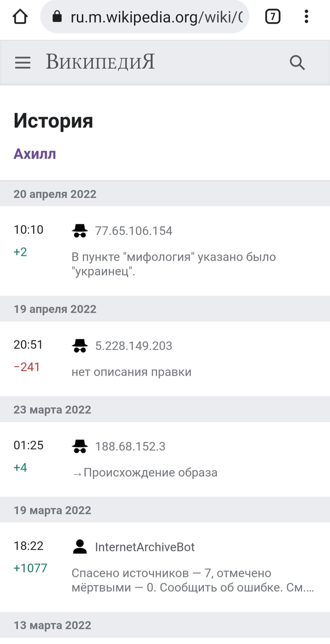
Task: Open contributions of IP 5.228.149.203
Action: 133,346
